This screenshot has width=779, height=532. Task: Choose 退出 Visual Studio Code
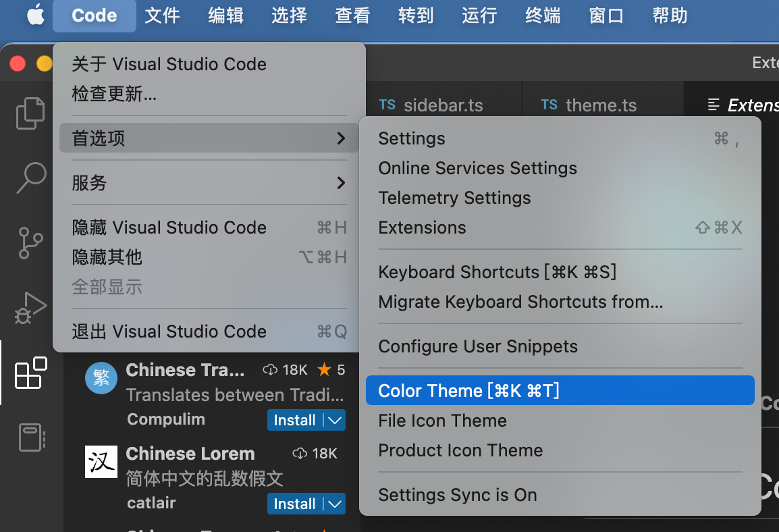209,331
